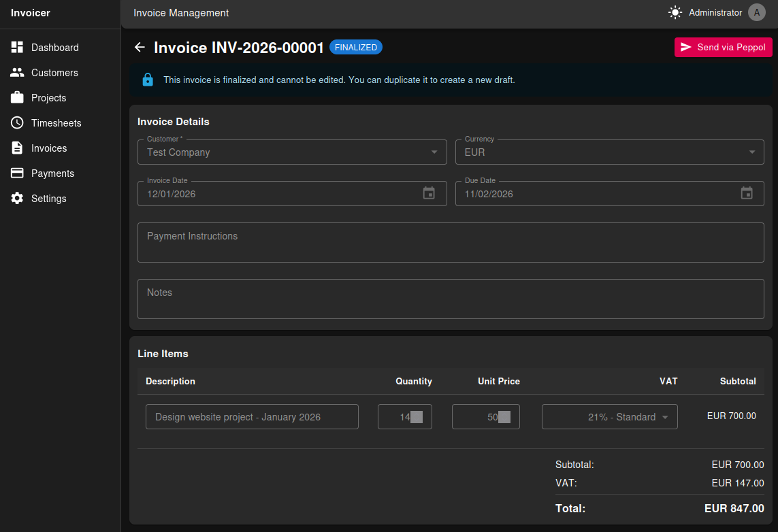Click the Line Items section heading
Viewport: 778px width, 532px height.
coord(163,354)
